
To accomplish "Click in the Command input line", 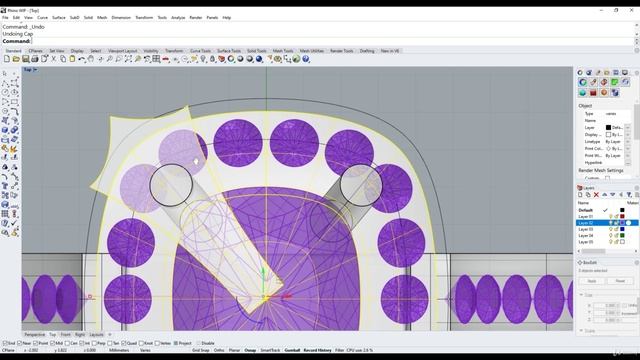I will 333,41.
